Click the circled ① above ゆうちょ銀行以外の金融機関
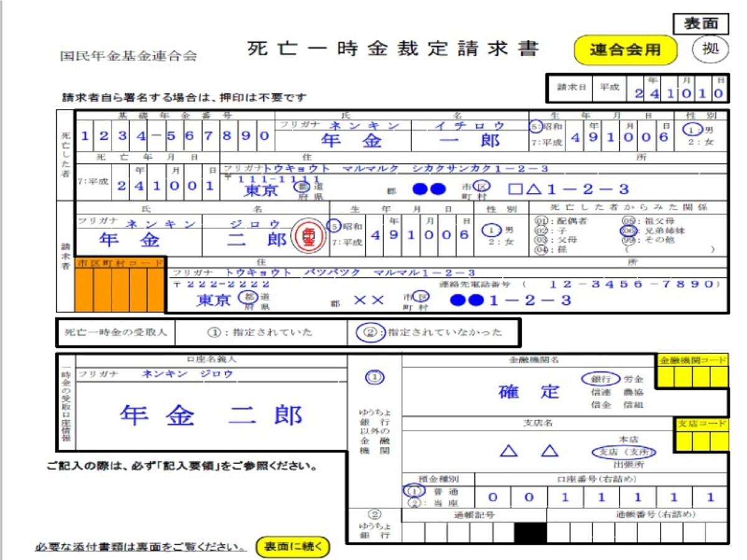The height and width of the screenshot is (560, 747). 375,377
